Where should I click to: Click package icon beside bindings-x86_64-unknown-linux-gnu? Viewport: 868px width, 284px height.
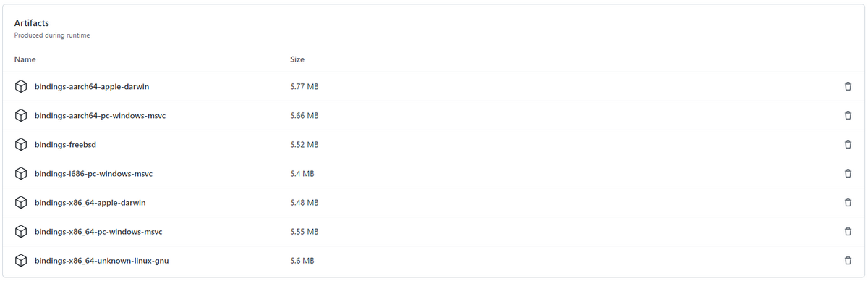[21, 261]
